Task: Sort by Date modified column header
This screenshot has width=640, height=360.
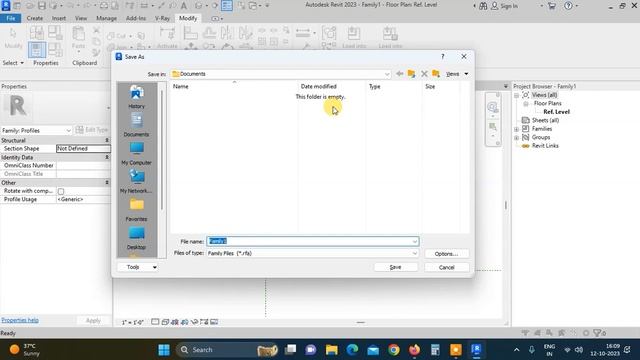Action: (x=318, y=87)
